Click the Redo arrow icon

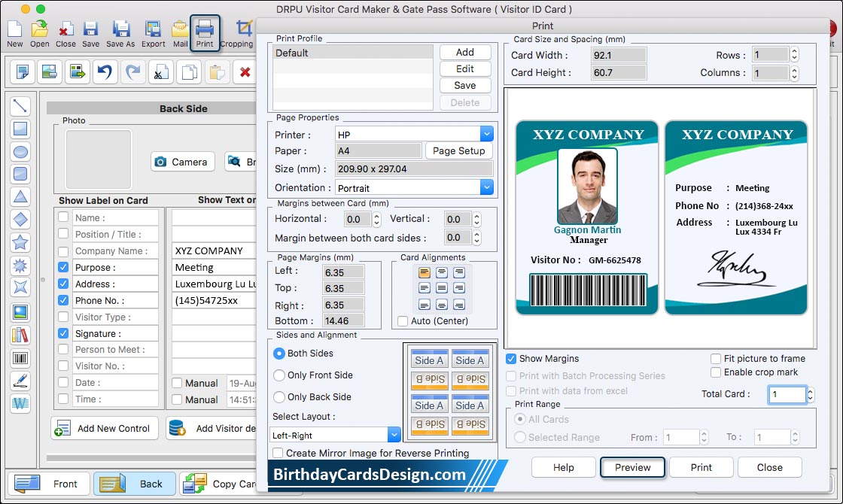coord(132,71)
